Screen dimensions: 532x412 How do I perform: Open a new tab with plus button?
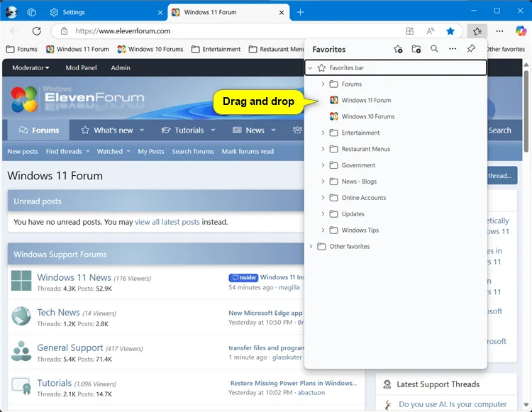300,13
